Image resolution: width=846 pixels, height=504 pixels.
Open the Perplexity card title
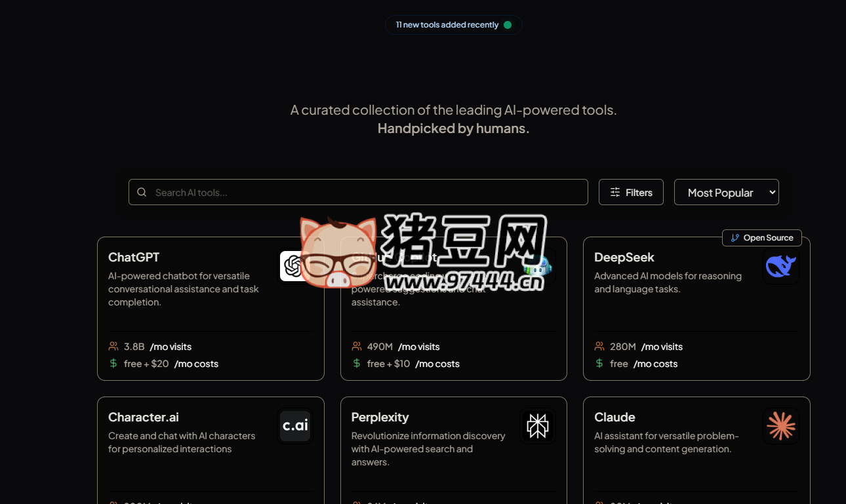coord(380,417)
